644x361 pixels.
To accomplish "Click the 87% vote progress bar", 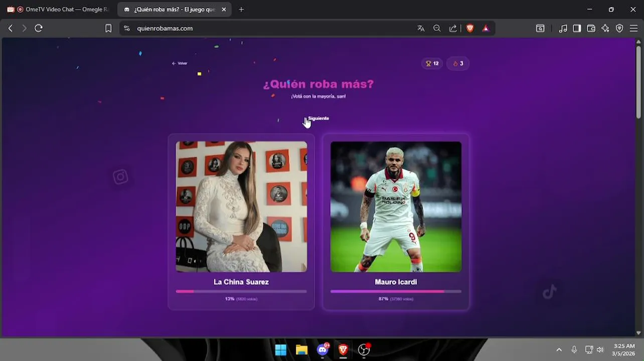I will [x=396, y=291].
